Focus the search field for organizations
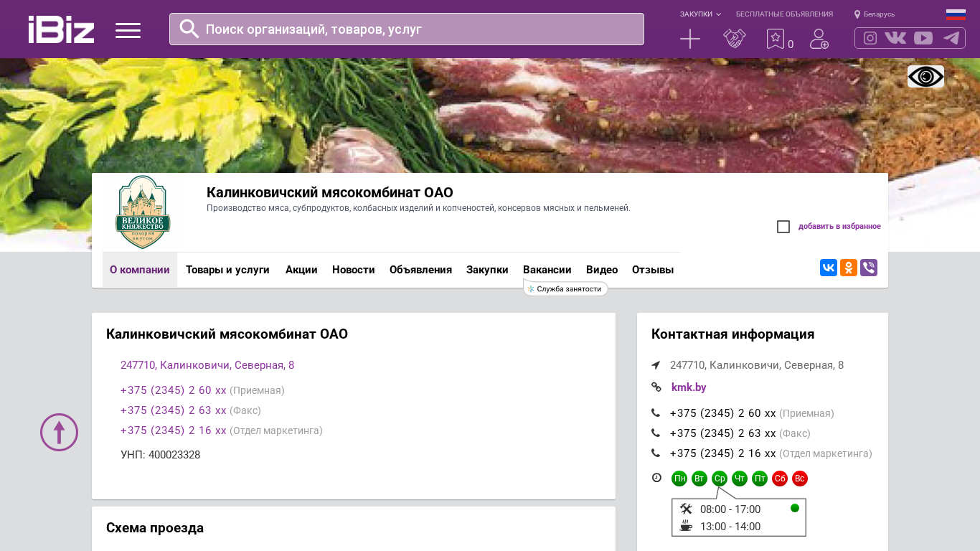Screen dimensions: 980x551 (407, 29)
